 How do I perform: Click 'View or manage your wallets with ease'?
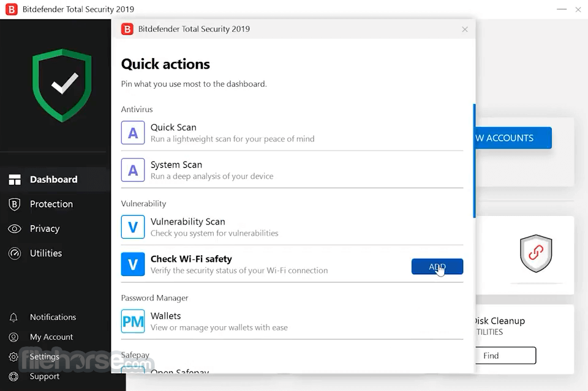(219, 328)
